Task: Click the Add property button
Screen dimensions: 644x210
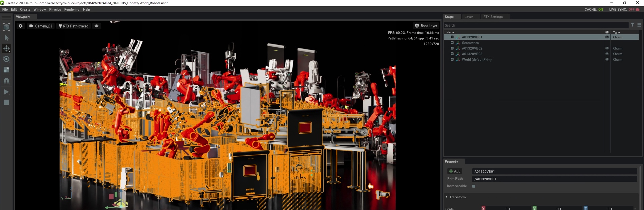Action: (x=455, y=171)
